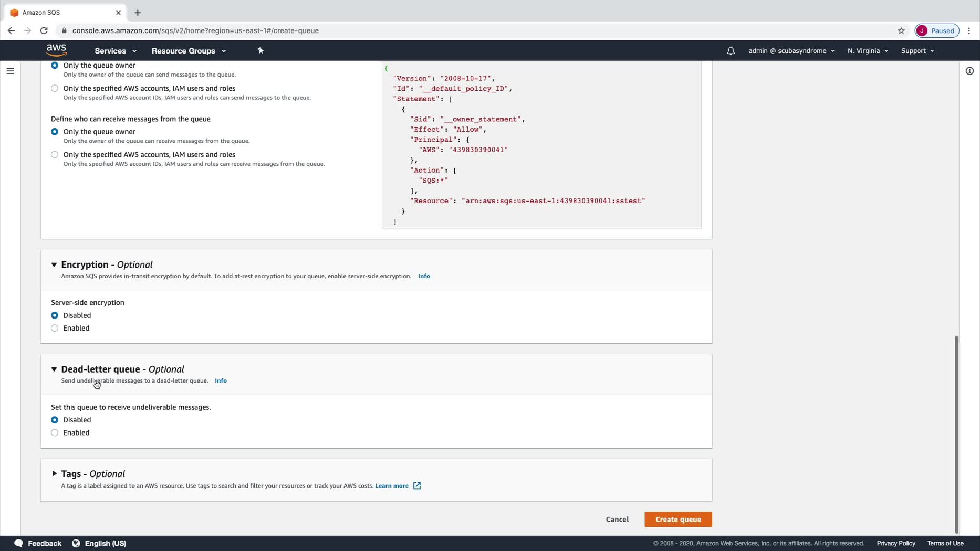This screenshot has width=980, height=551.
Task: Click the "Id": "__default_policy_ID" policy line
Action: pyautogui.click(x=452, y=89)
